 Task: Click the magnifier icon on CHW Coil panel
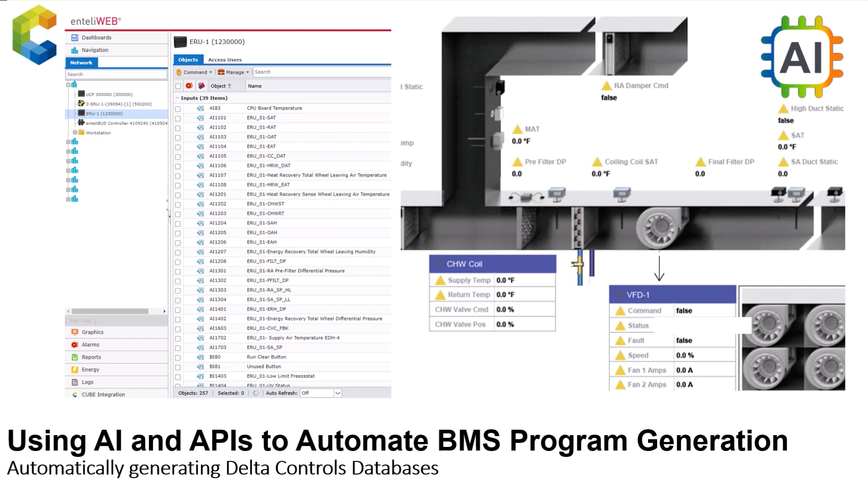(439, 264)
